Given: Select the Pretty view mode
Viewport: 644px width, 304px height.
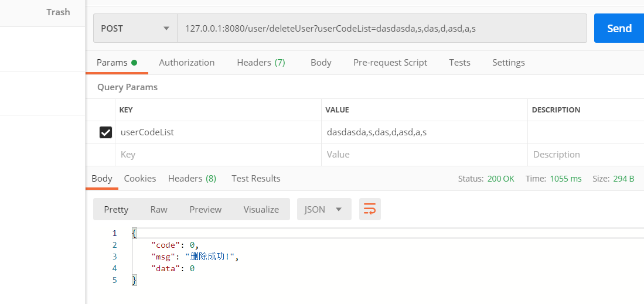Looking at the screenshot, I should pyautogui.click(x=116, y=209).
